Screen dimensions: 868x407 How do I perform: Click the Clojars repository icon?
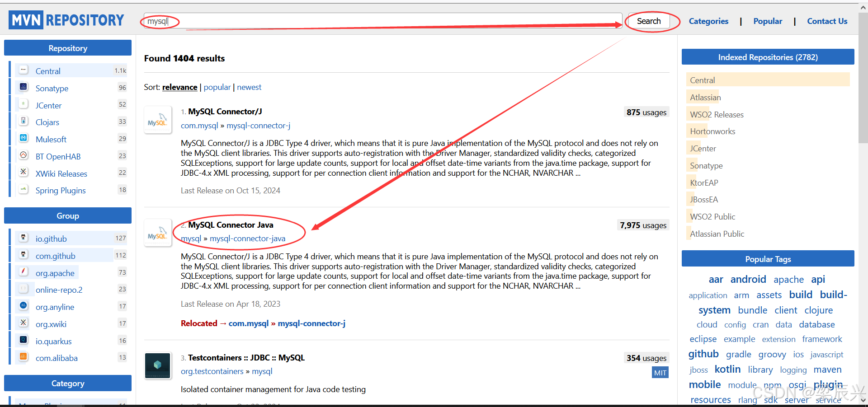click(24, 121)
